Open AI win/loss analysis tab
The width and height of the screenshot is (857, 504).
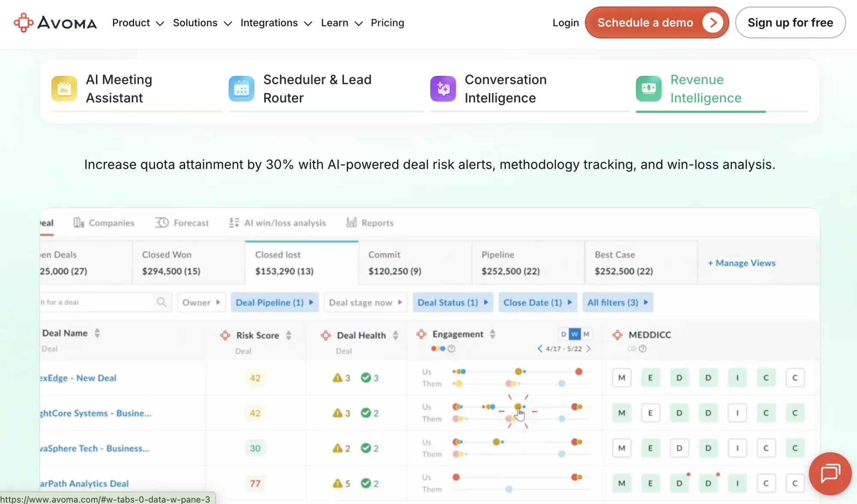pyautogui.click(x=277, y=223)
